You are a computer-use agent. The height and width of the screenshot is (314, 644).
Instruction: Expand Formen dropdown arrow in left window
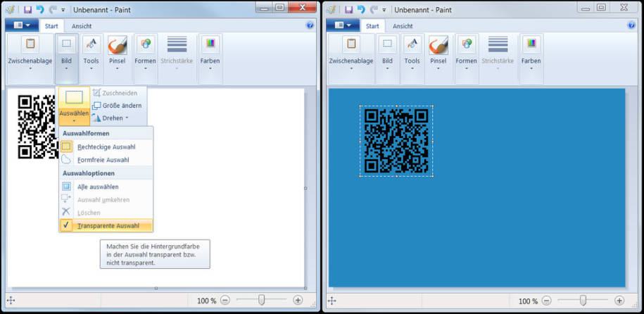[x=145, y=68]
